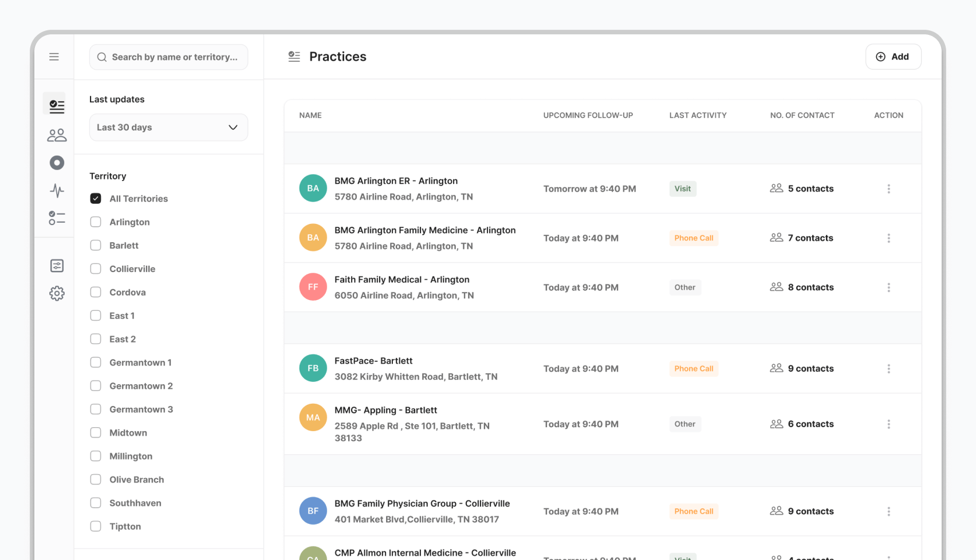Open the task checklist icon in sidebar
The width and height of the screenshot is (976, 560).
[57, 218]
